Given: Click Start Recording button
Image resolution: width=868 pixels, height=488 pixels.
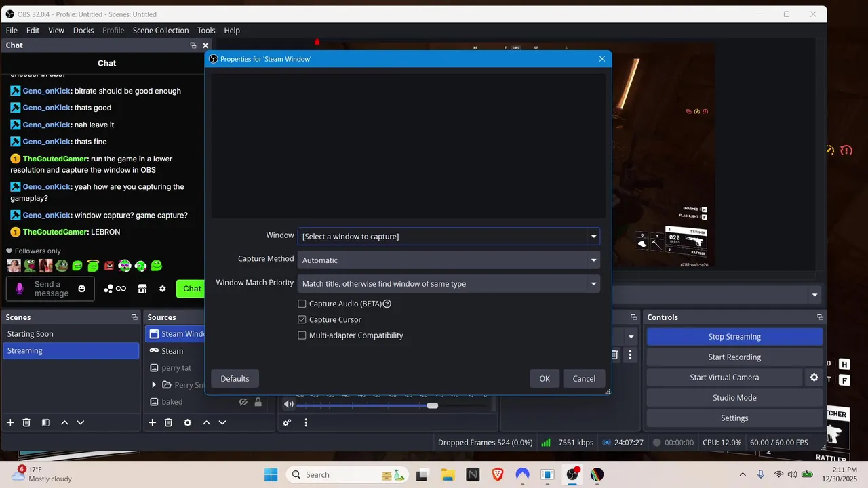Looking at the screenshot, I should pos(734,357).
